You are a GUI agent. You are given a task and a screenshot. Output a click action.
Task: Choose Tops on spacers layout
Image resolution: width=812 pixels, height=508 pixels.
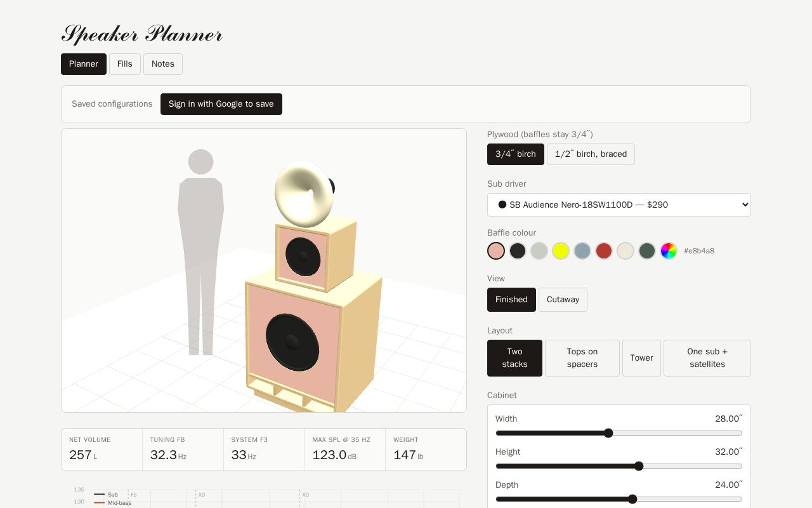pyautogui.click(x=582, y=358)
